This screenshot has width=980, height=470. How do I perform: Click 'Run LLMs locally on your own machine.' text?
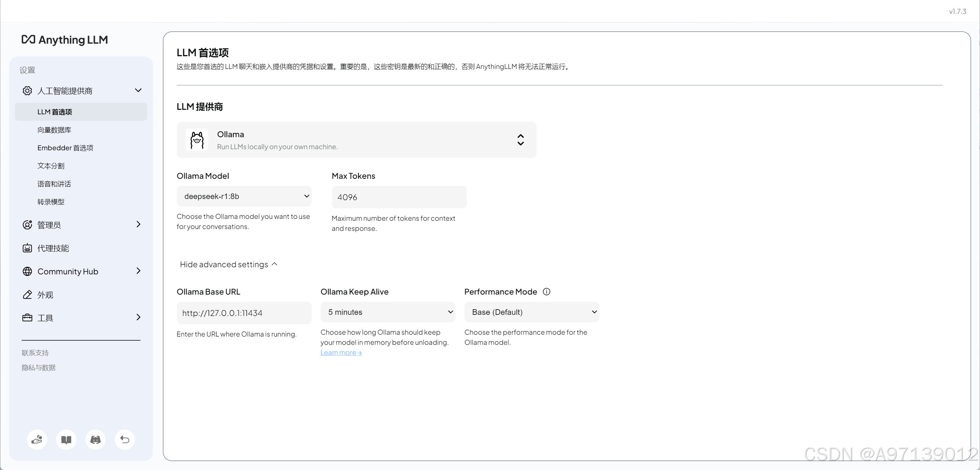tap(277, 147)
